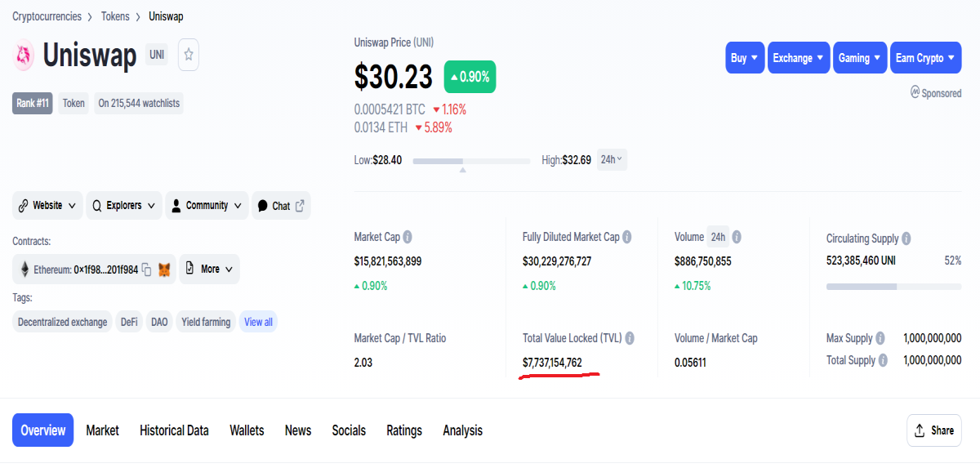
Task: Click the Sponsored badge icon
Action: tap(915, 92)
